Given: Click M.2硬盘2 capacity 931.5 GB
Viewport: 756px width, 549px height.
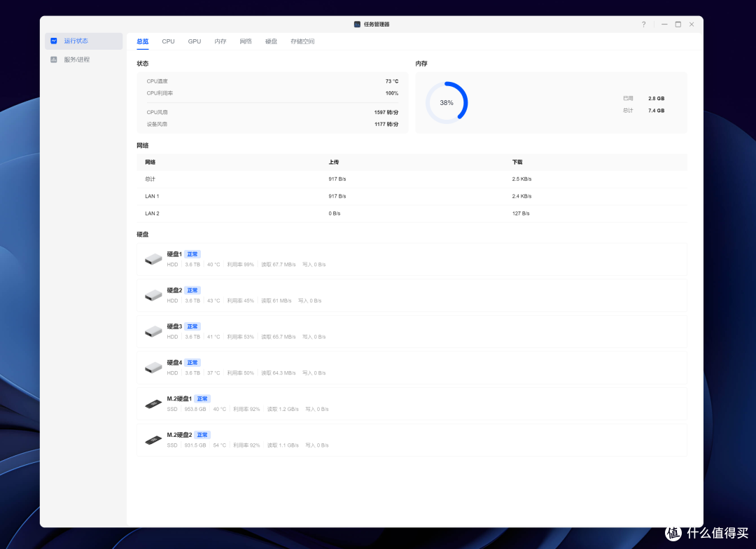Looking at the screenshot, I should (x=195, y=445).
